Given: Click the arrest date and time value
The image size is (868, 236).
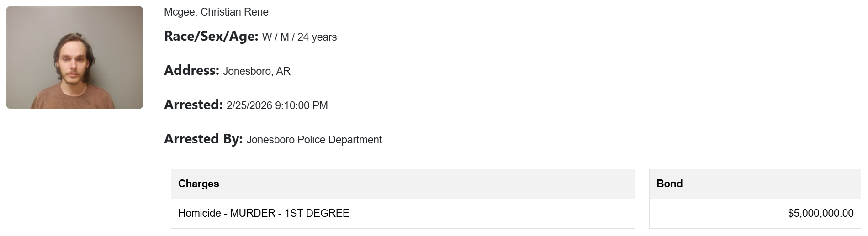Looking at the screenshot, I should pos(277,105).
